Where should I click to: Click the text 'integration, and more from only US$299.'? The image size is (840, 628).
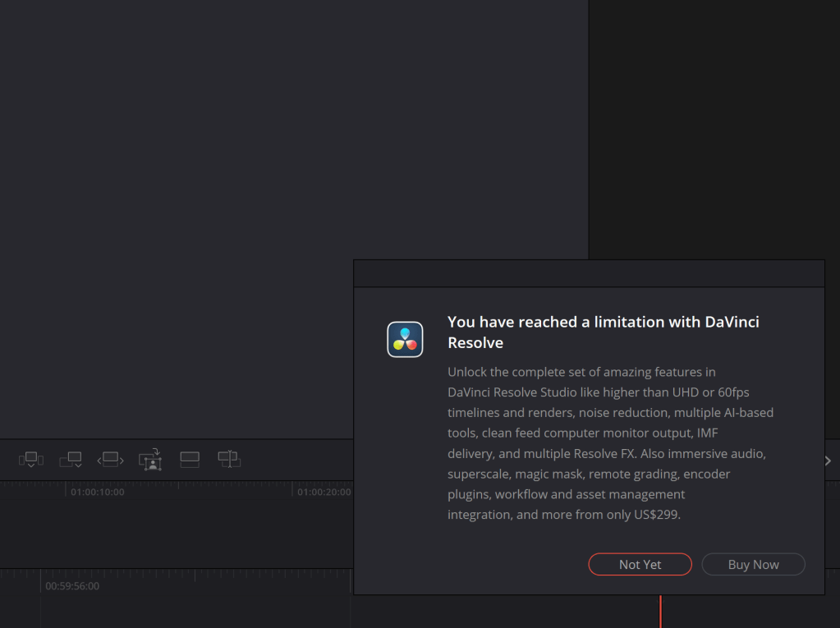tap(564, 515)
